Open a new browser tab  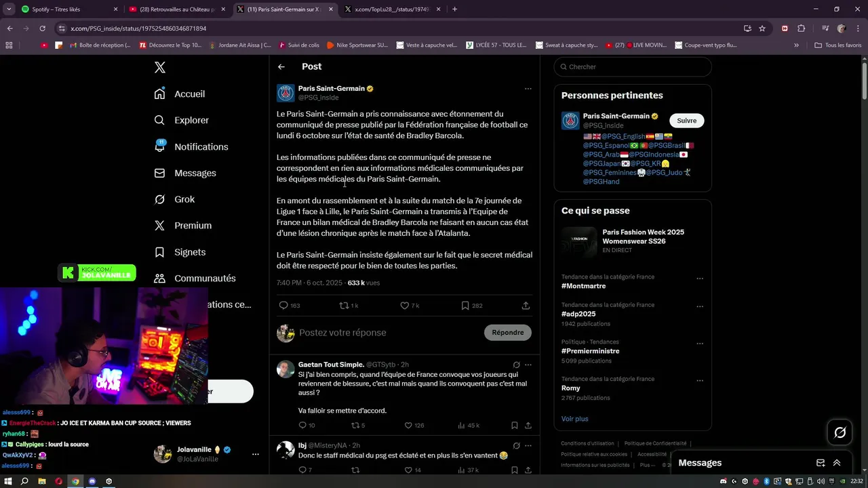tap(454, 9)
